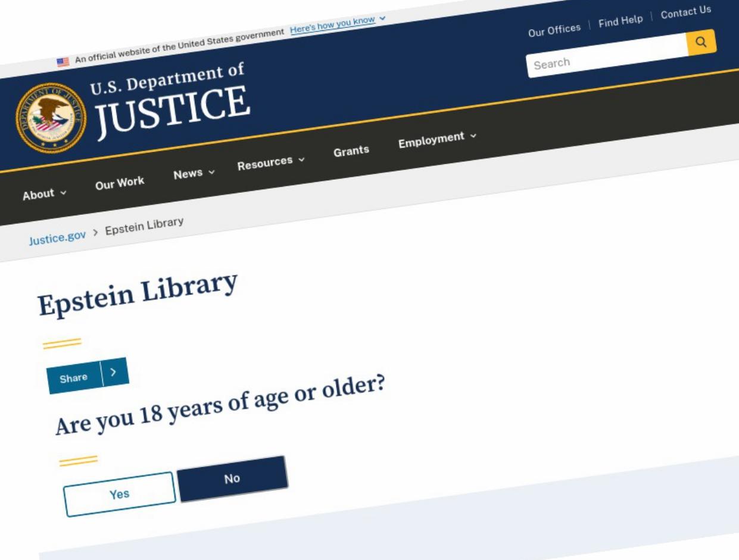Screen dimensions: 739x560
Task: Choose the No button for age question
Action: tap(232, 478)
